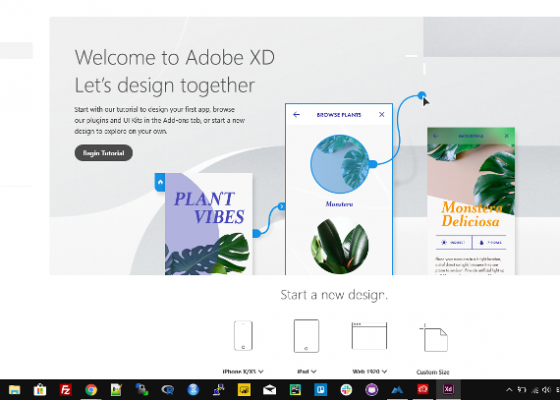
Task: Create a new iPhone artboard via phone icon
Action: [243, 336]
